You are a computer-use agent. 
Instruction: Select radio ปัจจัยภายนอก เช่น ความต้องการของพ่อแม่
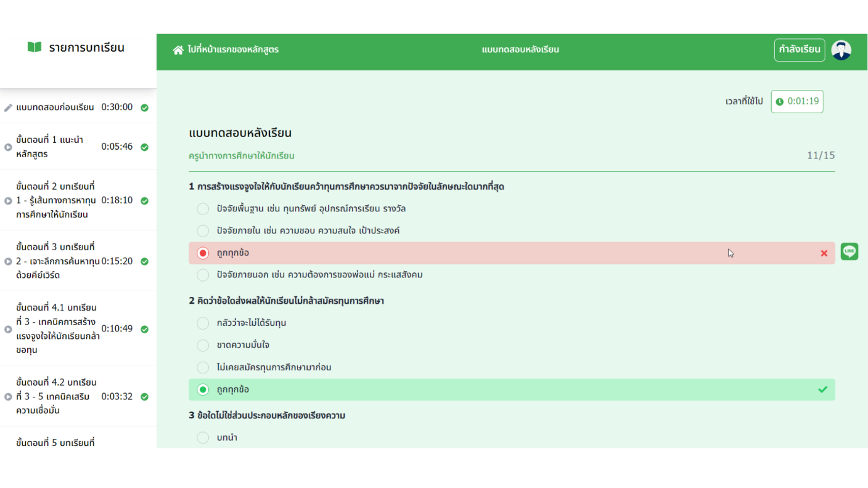pos(203,275)
